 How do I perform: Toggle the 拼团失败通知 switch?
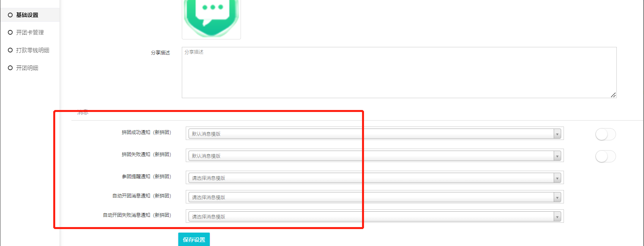[605, 157]
